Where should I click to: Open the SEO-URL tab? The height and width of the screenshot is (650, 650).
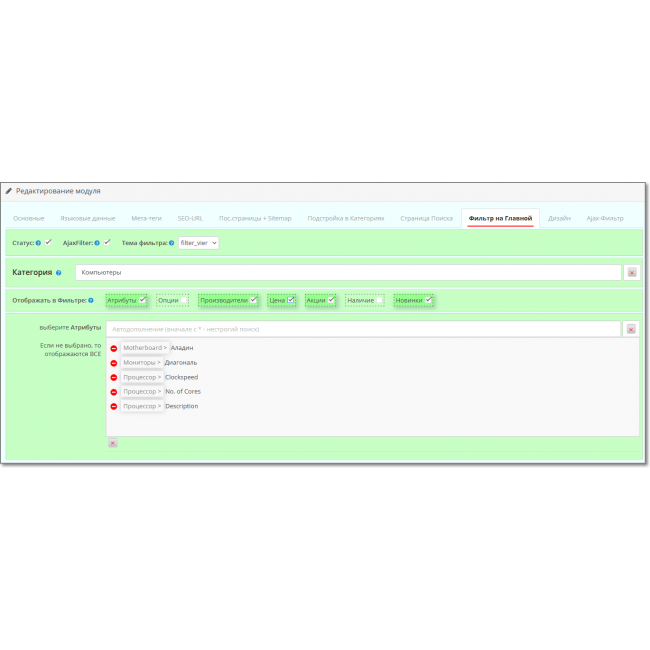(190, 218)
